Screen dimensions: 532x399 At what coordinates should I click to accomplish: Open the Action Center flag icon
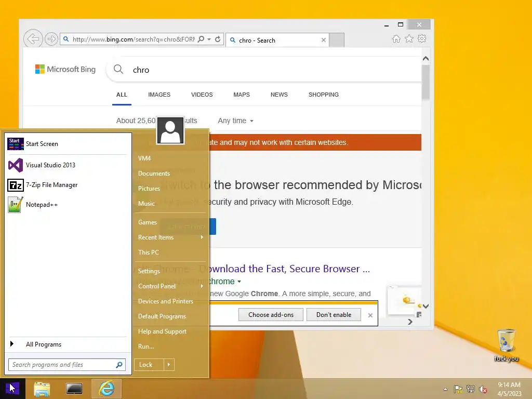click(458, 389)
